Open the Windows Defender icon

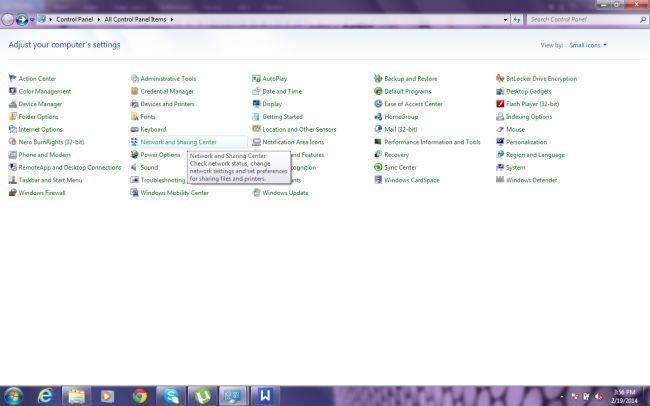[500, 180]
